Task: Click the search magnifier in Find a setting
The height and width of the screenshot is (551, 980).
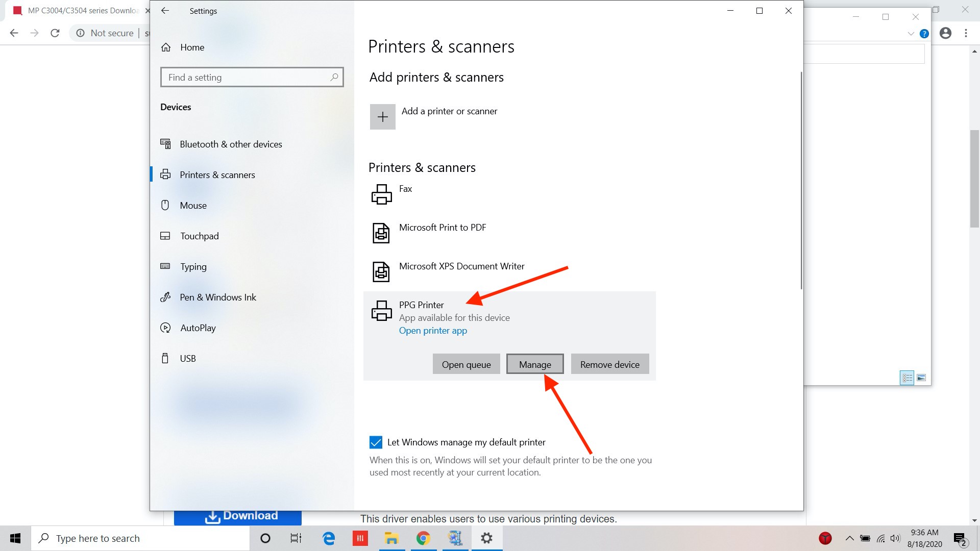Action: click(334, 77)
